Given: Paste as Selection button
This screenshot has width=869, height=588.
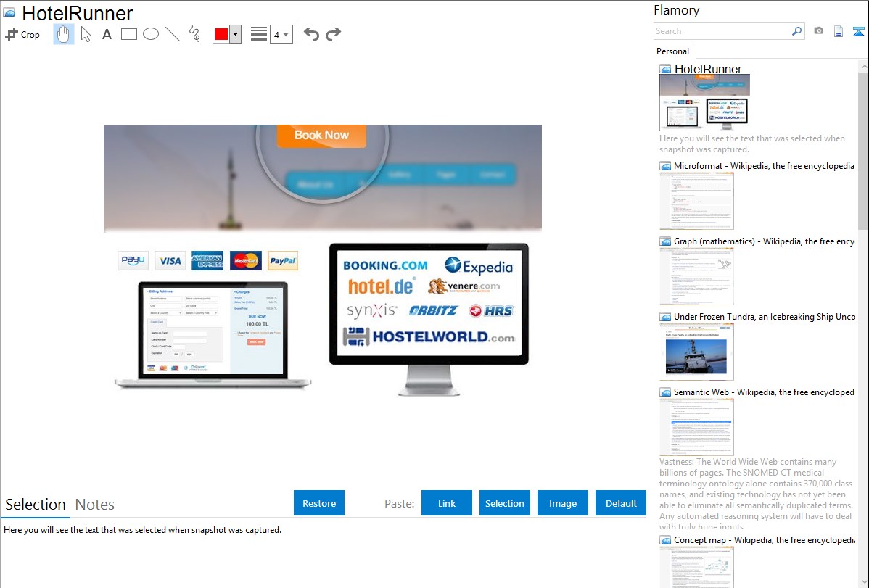Looking at the screenshot, I should [x=504, y=503].
